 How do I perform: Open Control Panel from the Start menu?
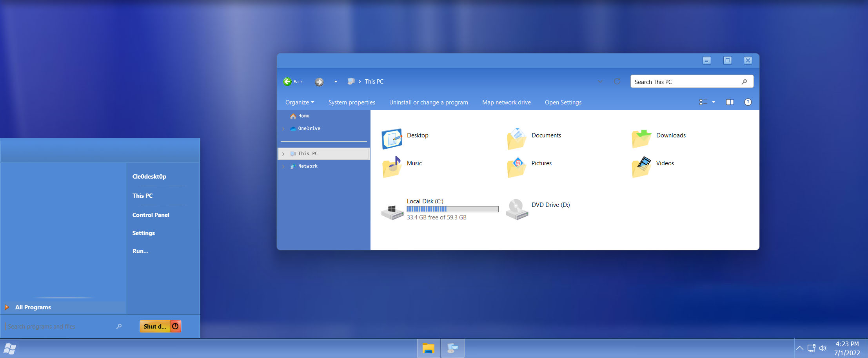[x=151, y=215]
